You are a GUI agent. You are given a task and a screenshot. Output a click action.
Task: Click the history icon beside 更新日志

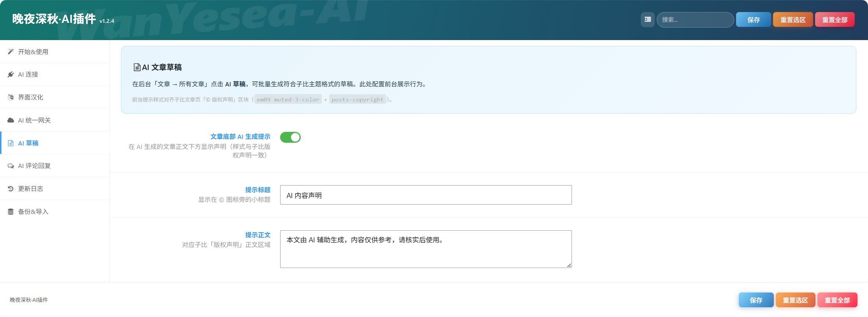pyautogui.click(x=11, y=189)
